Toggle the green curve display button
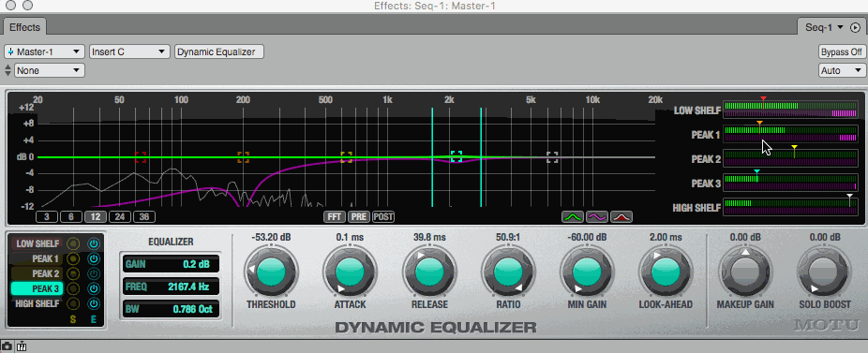Screen dimensions: 868x353 point(572,217)
